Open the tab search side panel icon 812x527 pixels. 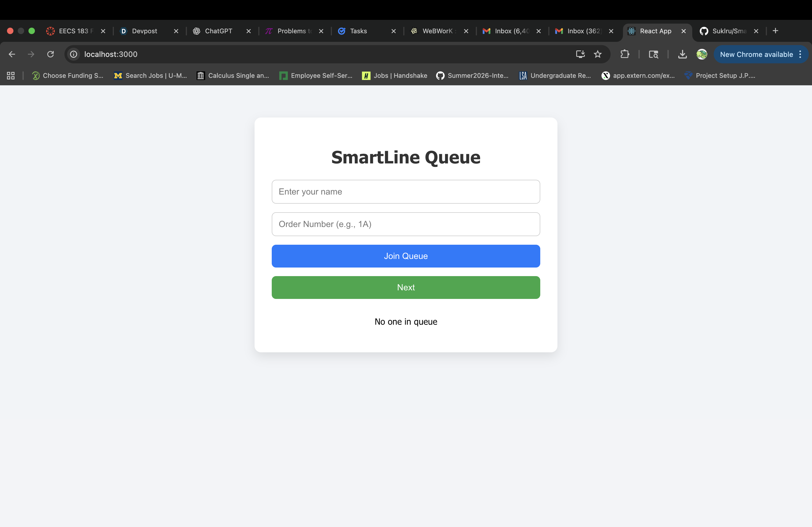pyautogui.click(x=653, y=54)
